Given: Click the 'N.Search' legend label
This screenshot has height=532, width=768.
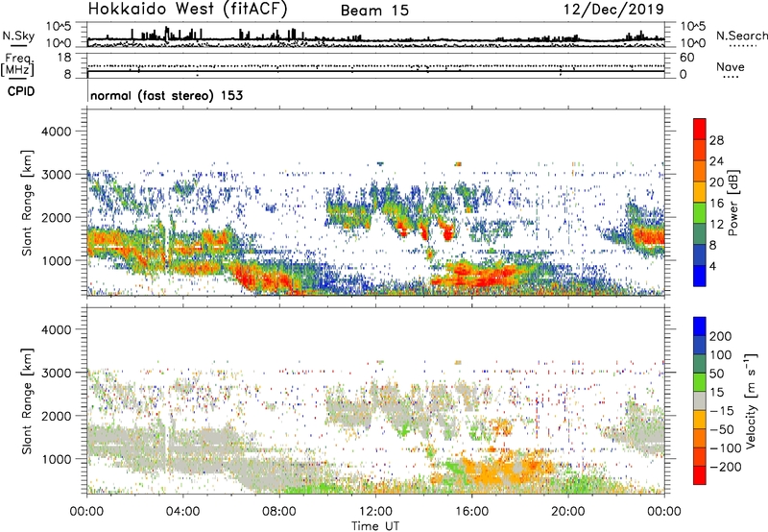Looking at the screenshot, I should 741,36.
